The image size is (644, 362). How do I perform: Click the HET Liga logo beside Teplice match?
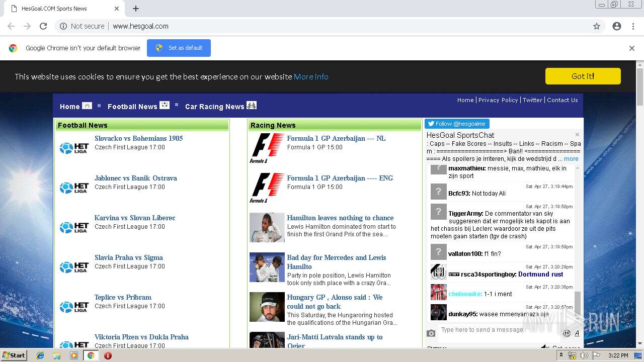tap(74, 307)
